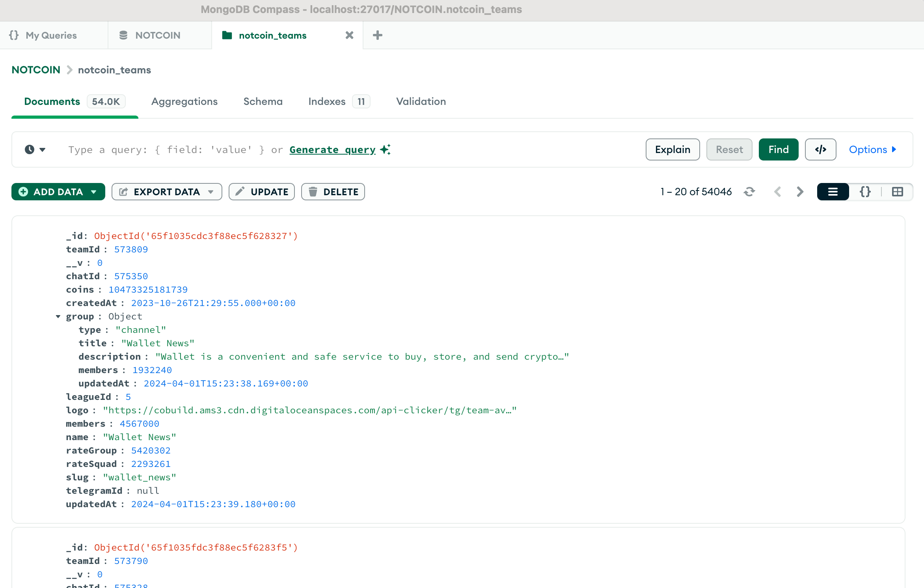Screen dimensions: 924x588
Task: Click the rateGroup value 5420302
Action: 151,450
